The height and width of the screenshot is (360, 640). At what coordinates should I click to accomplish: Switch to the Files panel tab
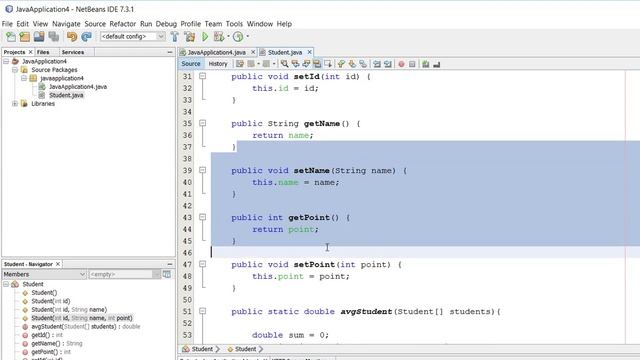point(43,52)
